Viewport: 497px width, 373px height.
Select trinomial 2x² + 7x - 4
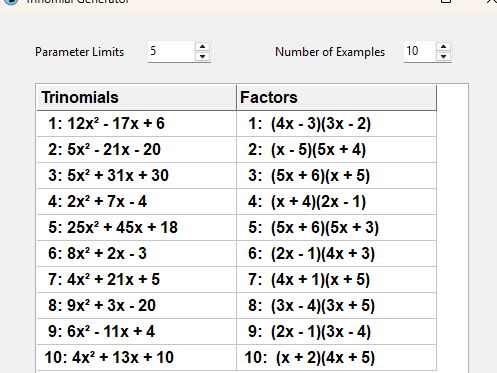[136, 202]
